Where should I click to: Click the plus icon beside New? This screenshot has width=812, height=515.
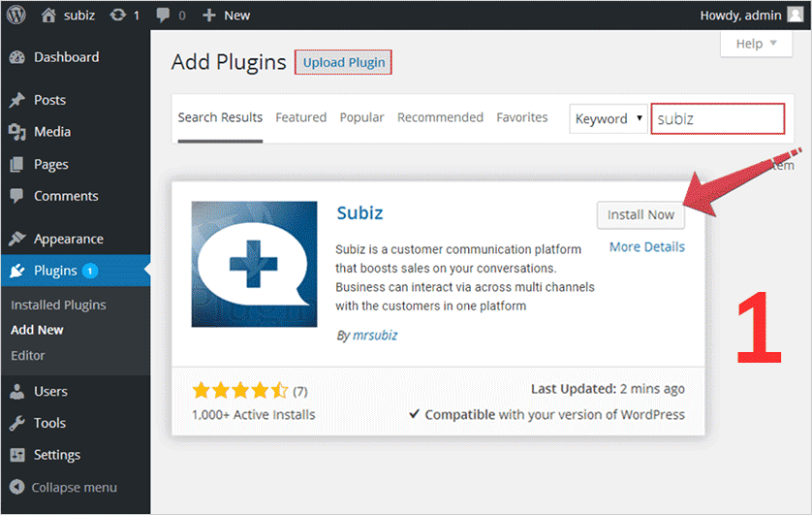[x=208, y=15]
